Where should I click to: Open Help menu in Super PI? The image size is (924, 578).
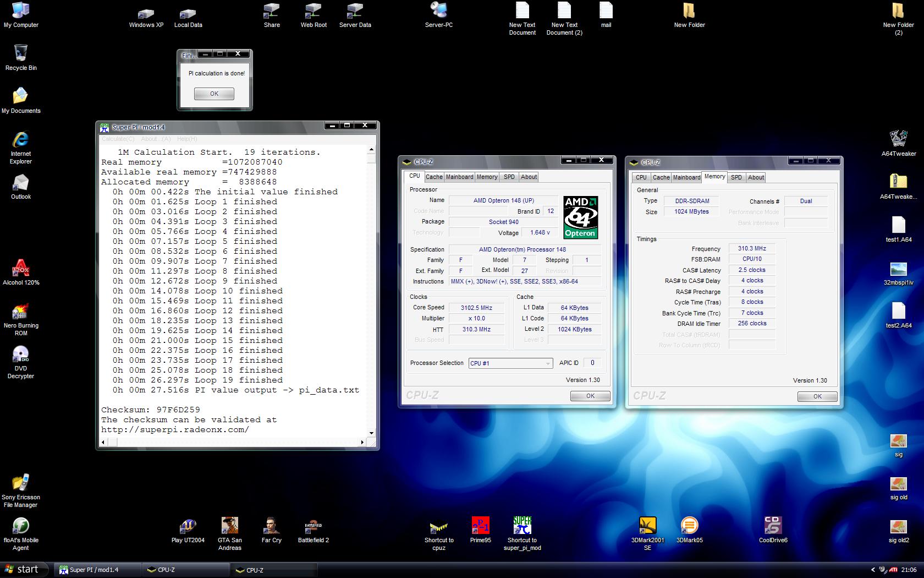[x=187, y=139]
